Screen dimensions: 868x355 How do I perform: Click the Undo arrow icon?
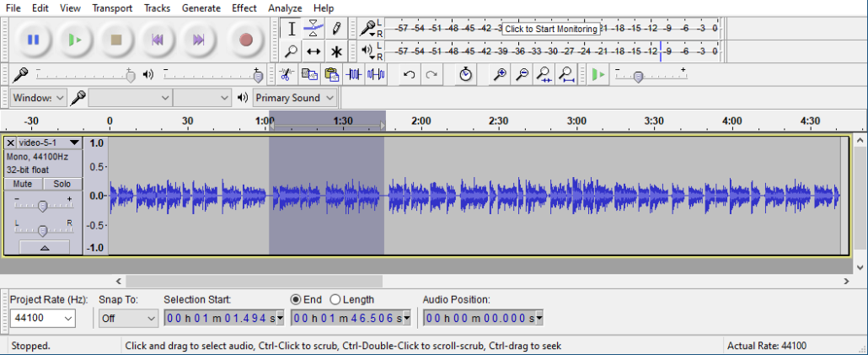pyautogui.click(x=410, y=74)
